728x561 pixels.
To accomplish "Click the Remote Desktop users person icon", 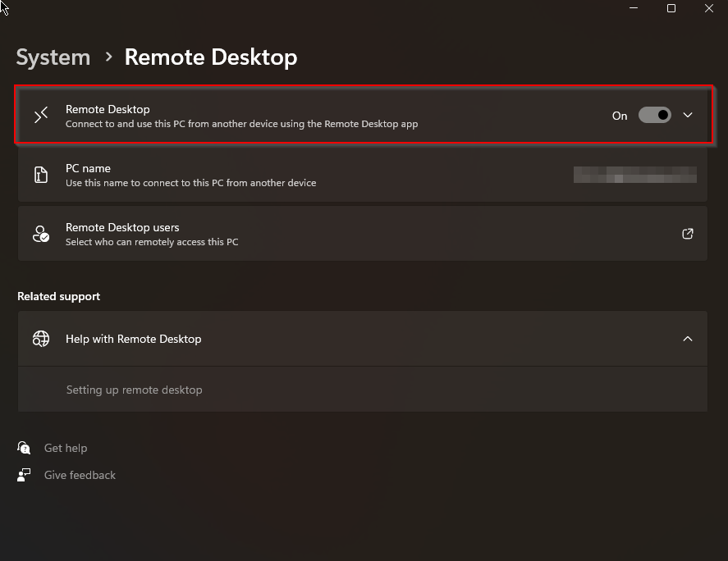I will pyautogui.click(x=41, y=234).
